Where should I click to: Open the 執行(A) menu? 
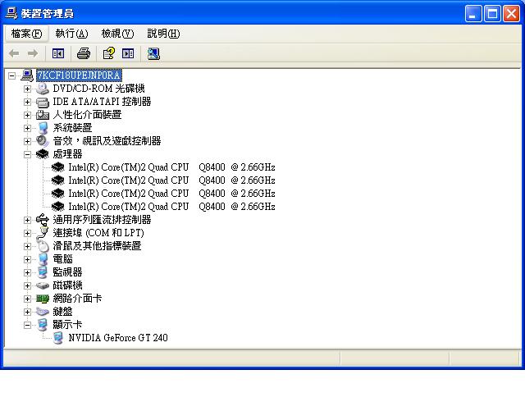pos(71,34)
